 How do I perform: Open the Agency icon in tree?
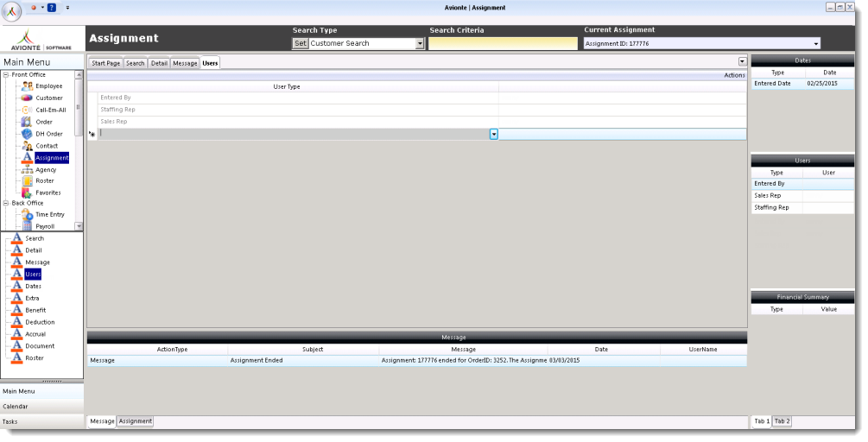pyautogui.click(x=27, y=170)
